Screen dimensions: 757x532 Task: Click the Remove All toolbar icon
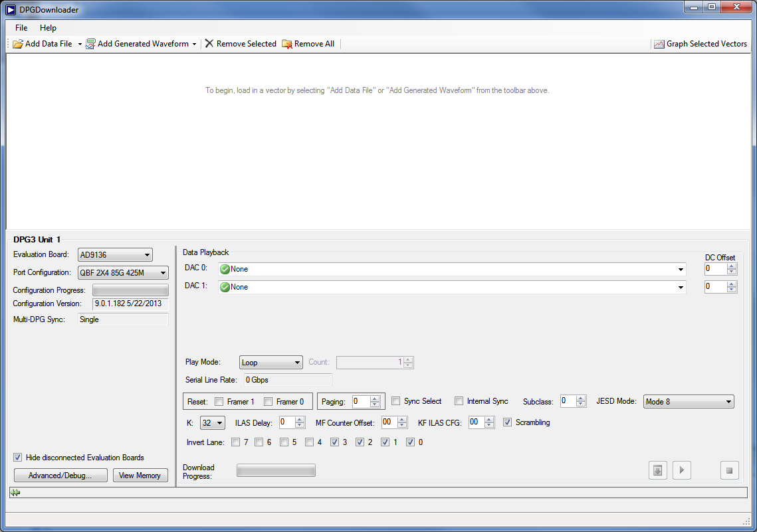(287, 44)
